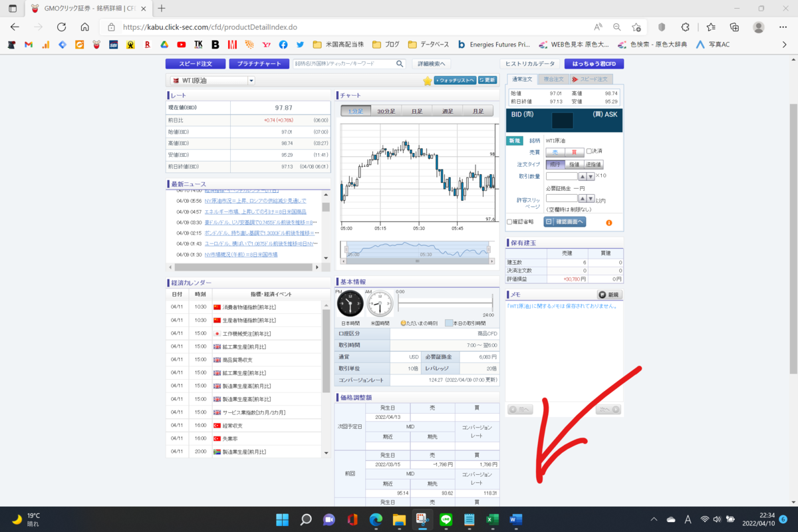Open a new browser tab with the plus

point(162,8)
